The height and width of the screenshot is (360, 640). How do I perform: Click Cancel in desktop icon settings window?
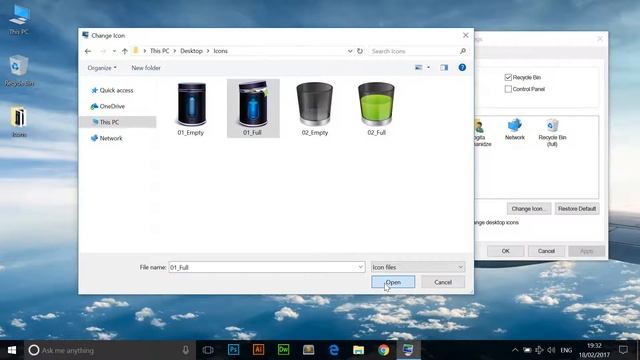tap(546, 251)
